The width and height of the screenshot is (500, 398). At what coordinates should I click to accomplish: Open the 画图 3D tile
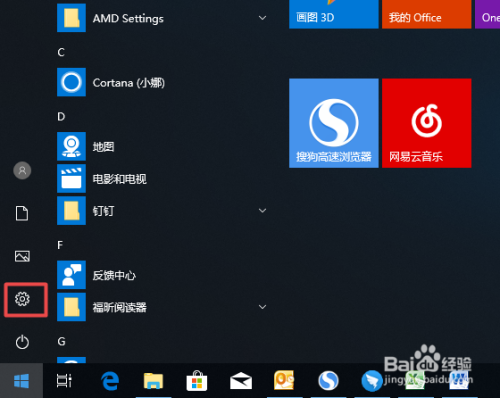tap(334, 14)
